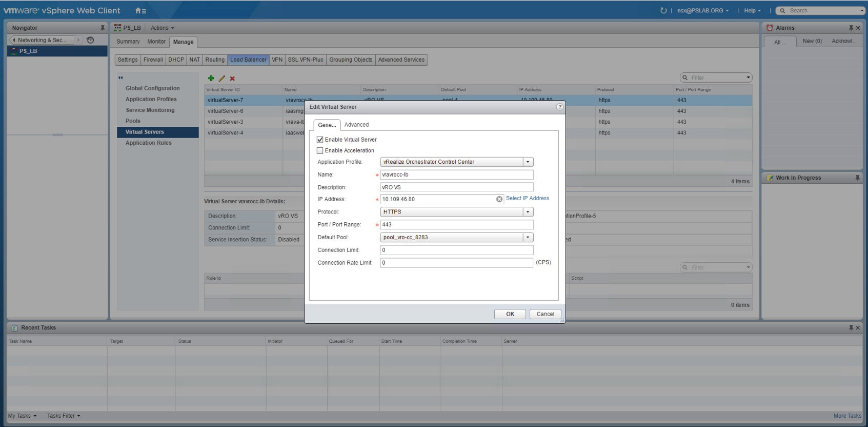Switch to the Advanced tab in dialog
The height and width of the screenshot is (427, 868).
[356, 125]
